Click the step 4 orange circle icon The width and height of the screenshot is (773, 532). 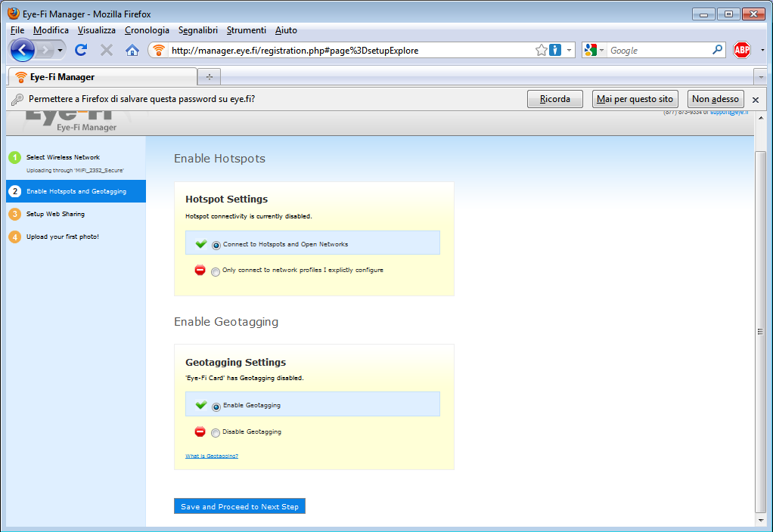pyautogui.click(x=15, y=237)
